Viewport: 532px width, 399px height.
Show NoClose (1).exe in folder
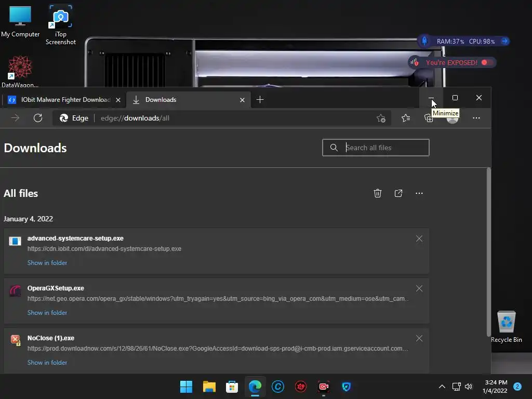click(47, 362)
